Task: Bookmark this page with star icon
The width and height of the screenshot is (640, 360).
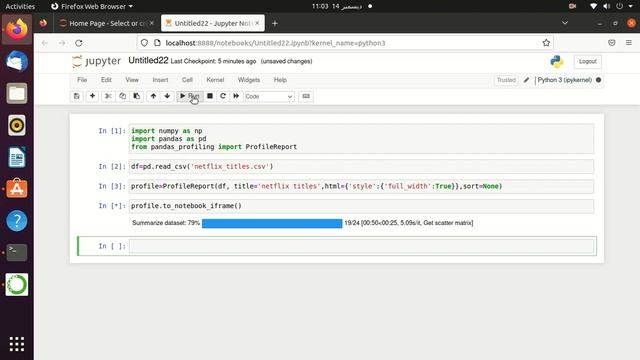Action: coord(546,43)
